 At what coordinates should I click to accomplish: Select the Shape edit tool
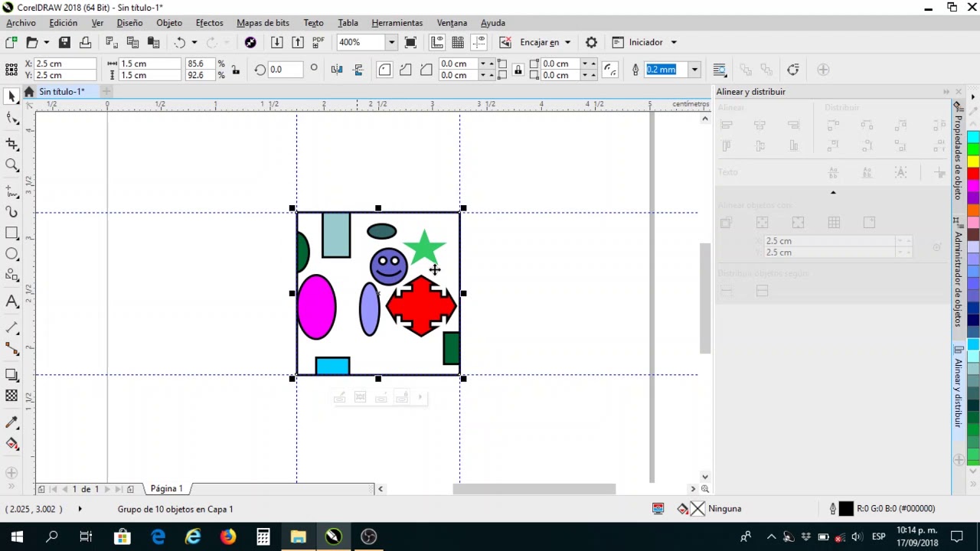(11, 119)
